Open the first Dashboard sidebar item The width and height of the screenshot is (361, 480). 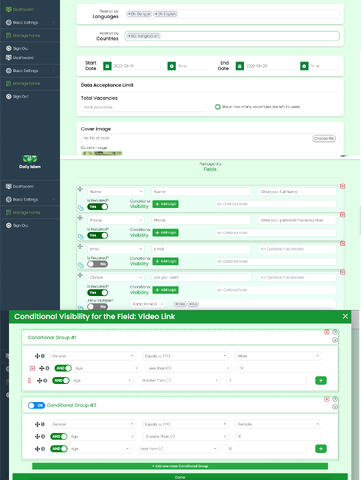20,9
